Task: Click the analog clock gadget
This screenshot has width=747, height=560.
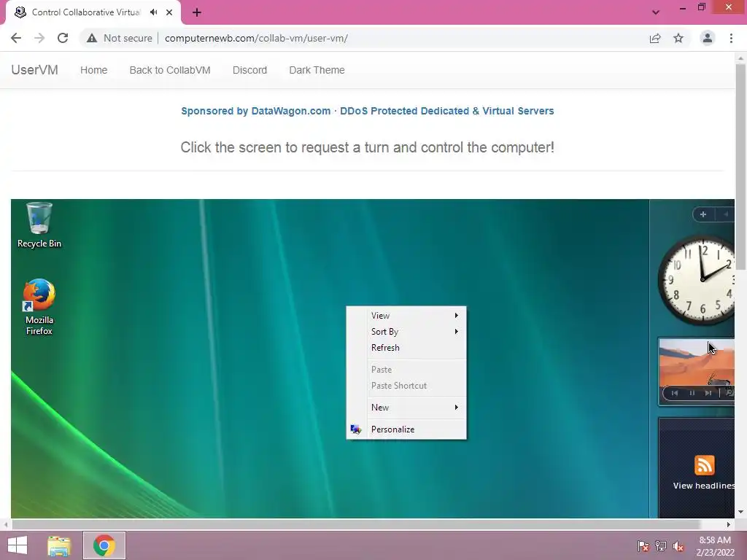Action: pos(697,280)
